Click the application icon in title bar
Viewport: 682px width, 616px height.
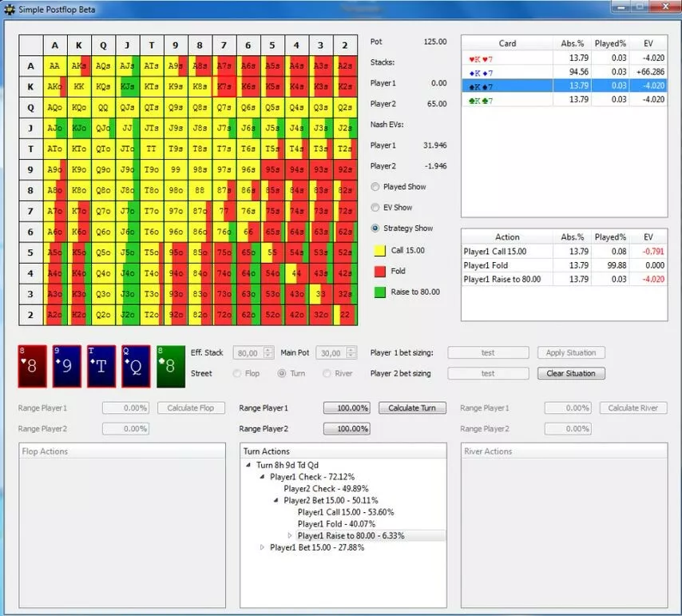[x=10, y=9]
